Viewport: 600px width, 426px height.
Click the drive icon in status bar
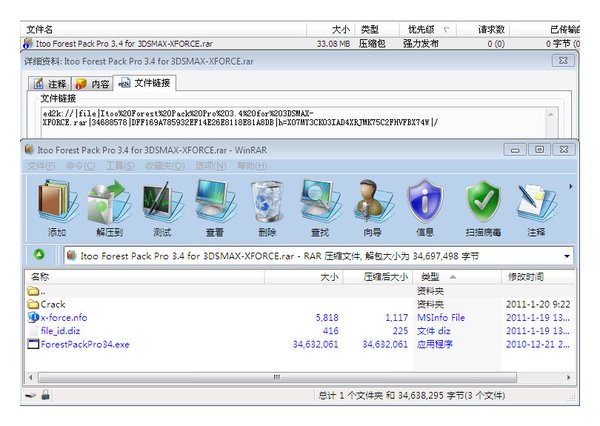(31, 395)
